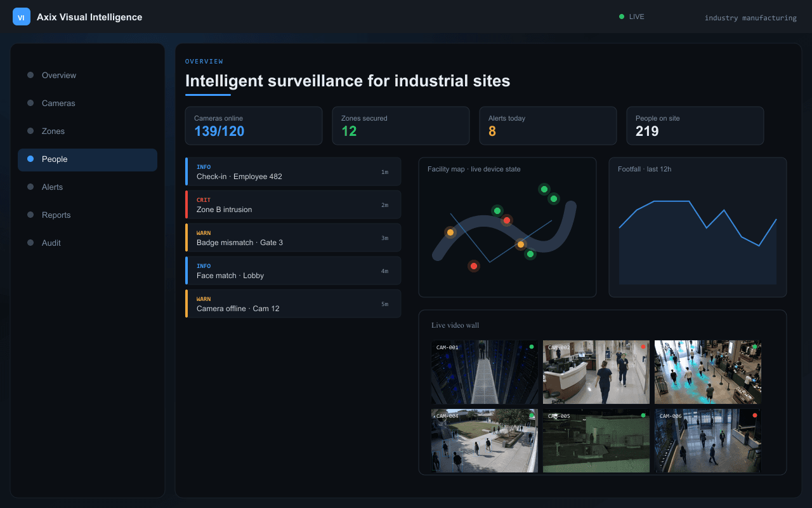Click the People on site stat card

695,126
